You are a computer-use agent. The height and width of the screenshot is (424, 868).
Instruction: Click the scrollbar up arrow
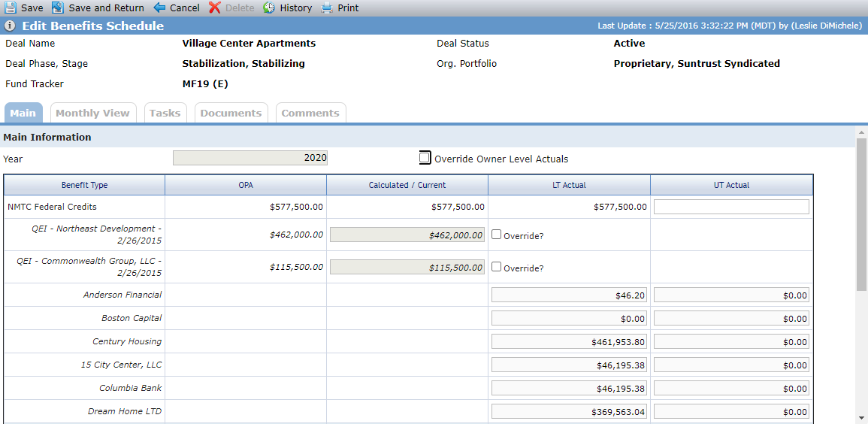[x=861, y=132]
